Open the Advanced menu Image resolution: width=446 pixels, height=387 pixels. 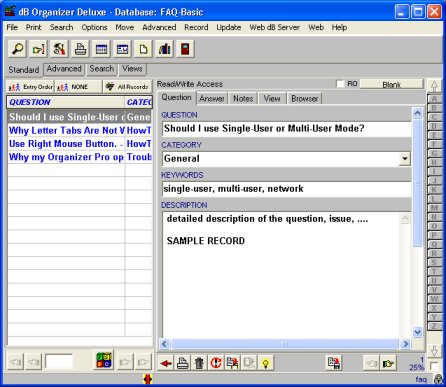(x=159, y=27)
